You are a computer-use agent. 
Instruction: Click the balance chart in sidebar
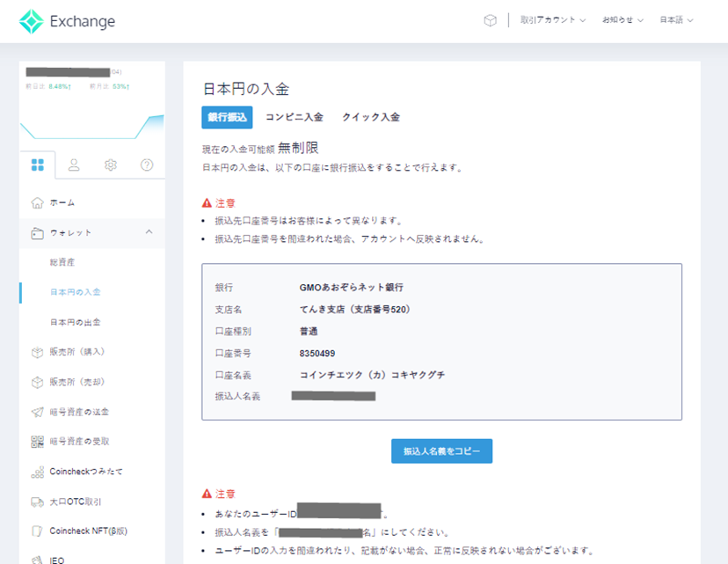91,123
